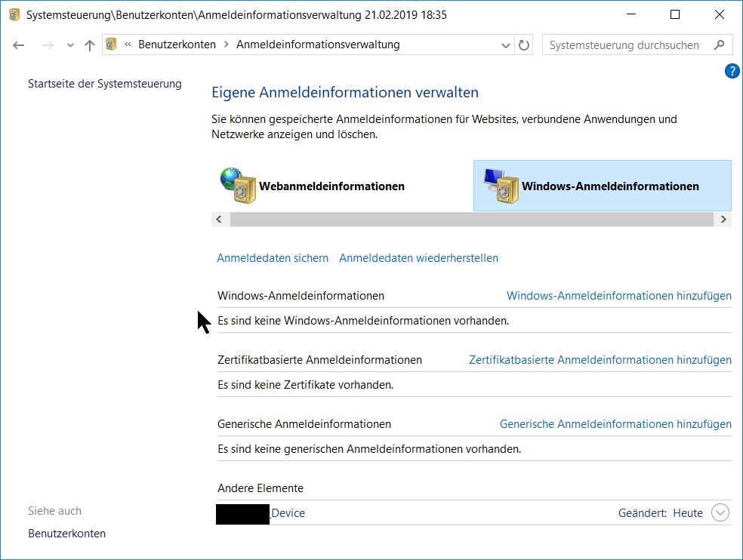743x560 pixels.
Task: Click the address bar control panel icon
Action: tap(111, 45)
